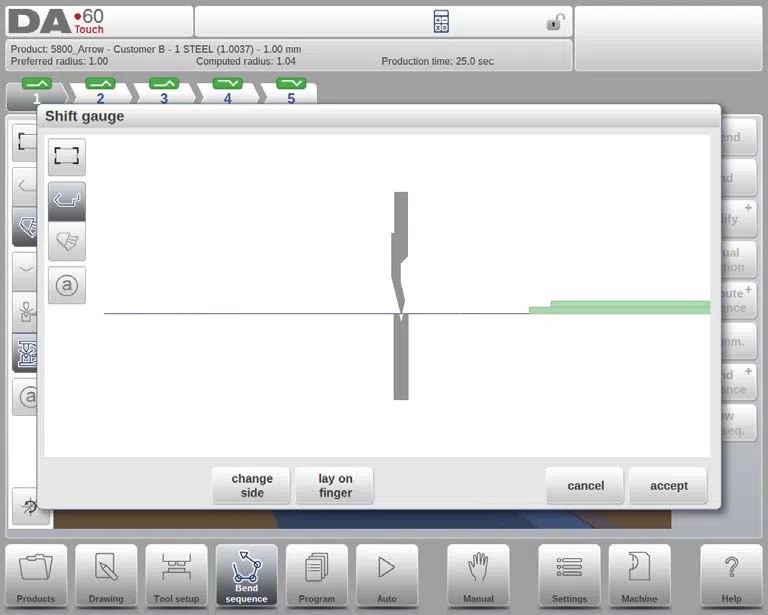The image size is (768, 615).
Task: Click the lower die tool in the view
Action: pos(401,357)
